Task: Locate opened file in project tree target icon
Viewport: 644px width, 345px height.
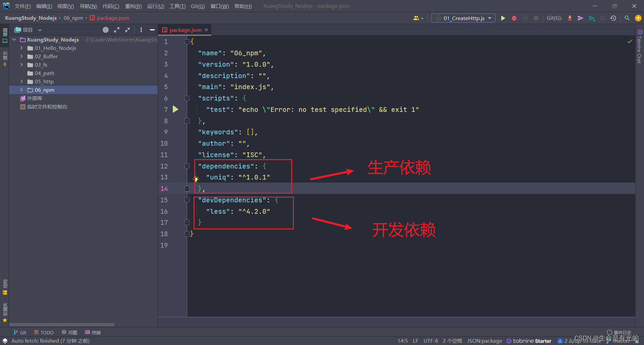Action: (106, 30)
